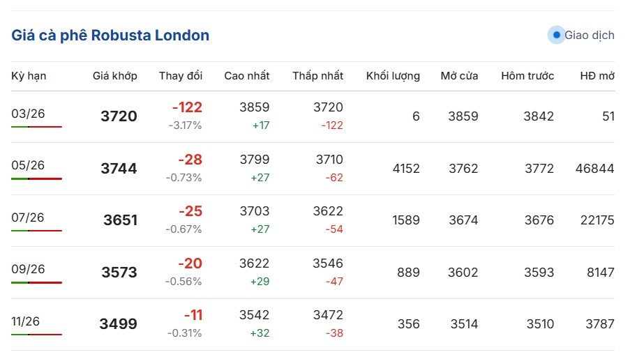Select the 05/26 contract term
Image resolution: width=644 pixels, height=359 pixels.
pyautogui.click(x=28, y=165)
